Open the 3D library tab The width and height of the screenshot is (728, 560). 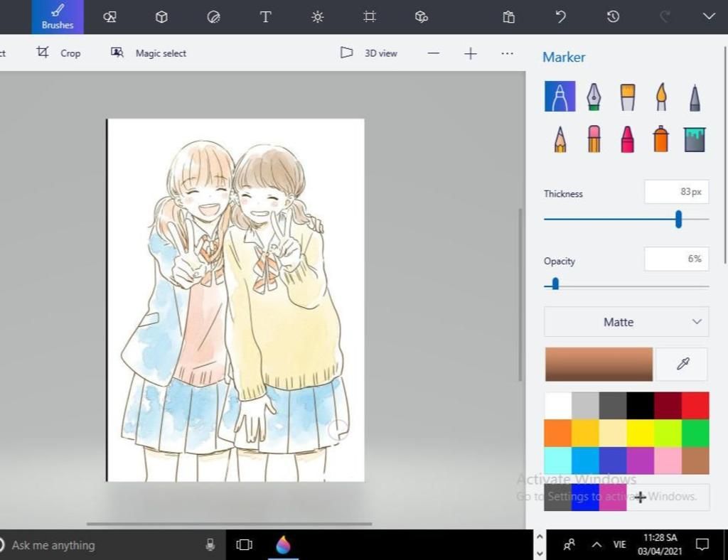click(x=422, y=17)
